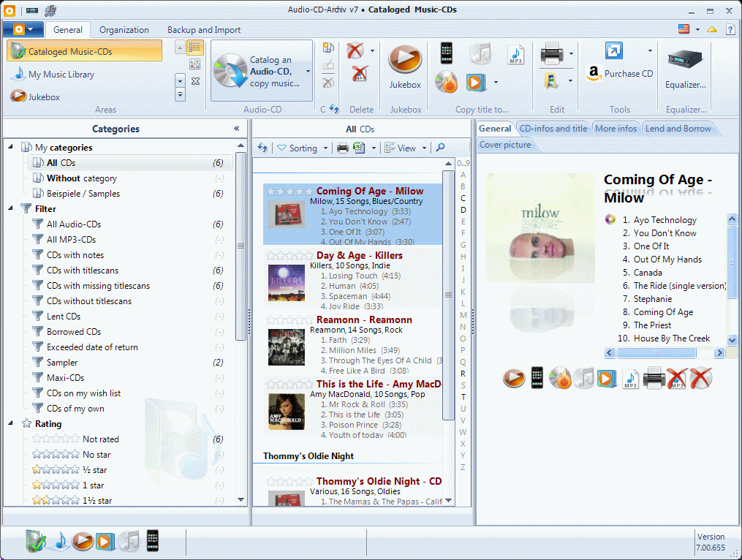This screenshot has height=560, width=742.
Task: Click the search magnifier in CD list toolbar
Action: click(440, 148)
